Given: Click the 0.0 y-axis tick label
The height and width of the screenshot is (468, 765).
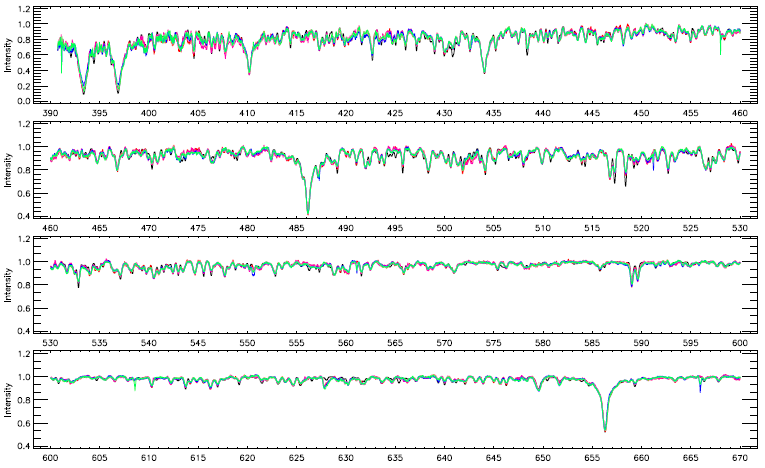Looking at the screenshot, I should [x=37, y=101].
